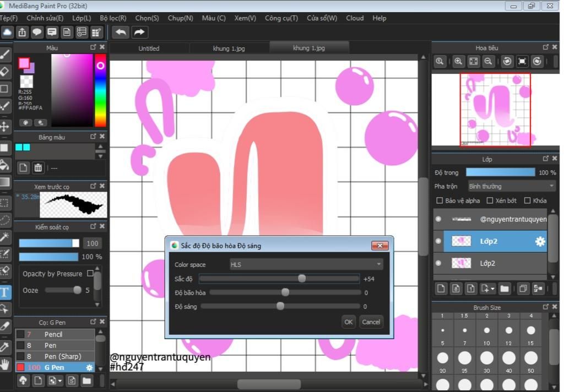
Task: Hide the @nguyentrantuquyen layer
Action: pyautogui.click(x=438, y=219)
